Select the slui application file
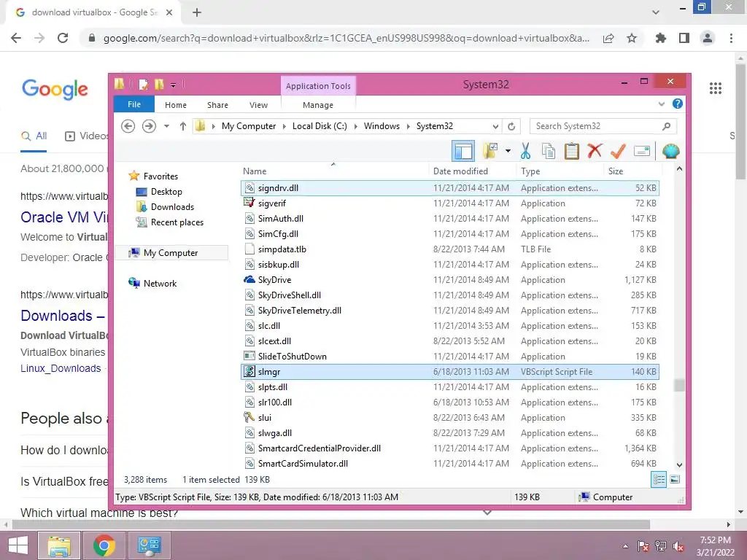This screenshot has height=560, width=747. click(449, 417)
